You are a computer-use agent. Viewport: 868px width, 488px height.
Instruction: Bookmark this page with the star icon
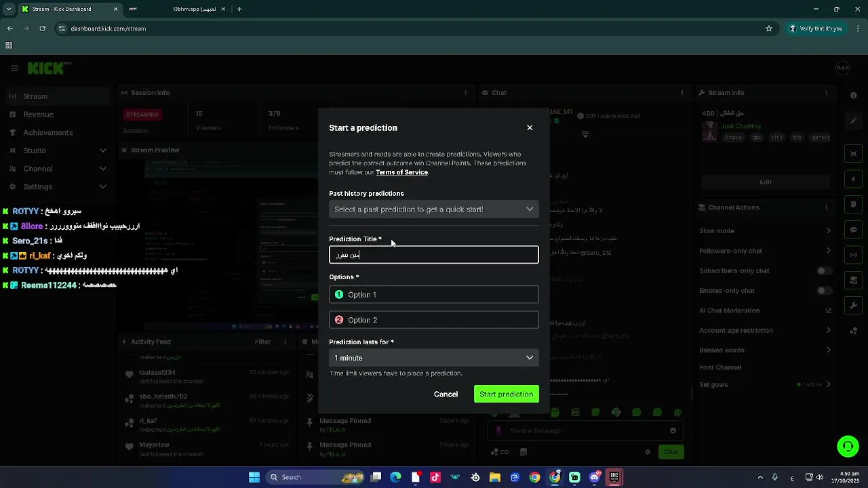[769, 28]
